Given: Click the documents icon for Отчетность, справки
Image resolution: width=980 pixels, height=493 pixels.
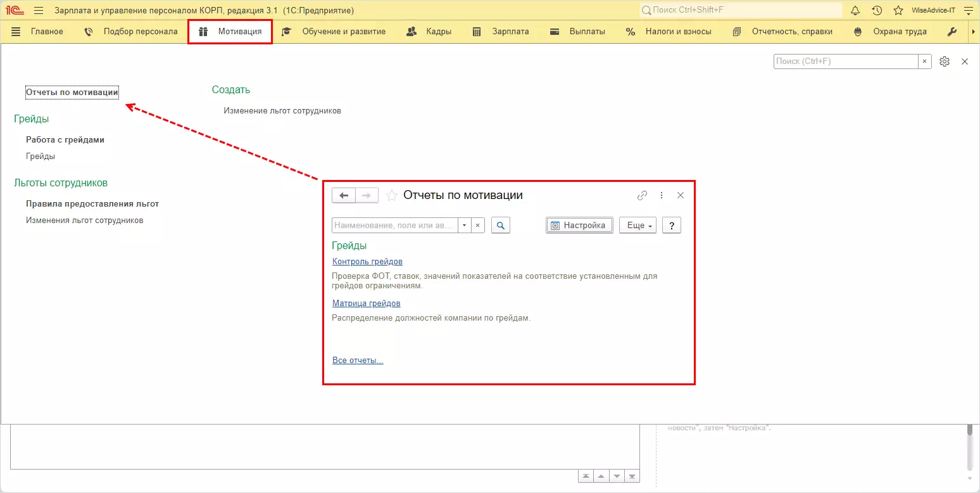Looking at the screenshot, I should click(737, 32).
